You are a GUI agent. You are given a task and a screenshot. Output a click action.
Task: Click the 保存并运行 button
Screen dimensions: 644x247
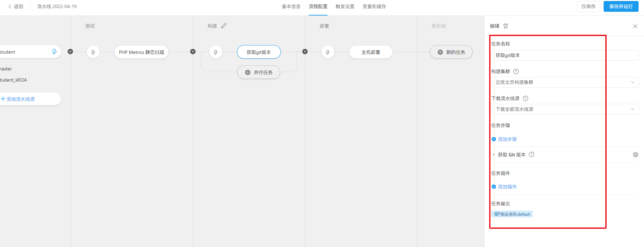(621, 6)
